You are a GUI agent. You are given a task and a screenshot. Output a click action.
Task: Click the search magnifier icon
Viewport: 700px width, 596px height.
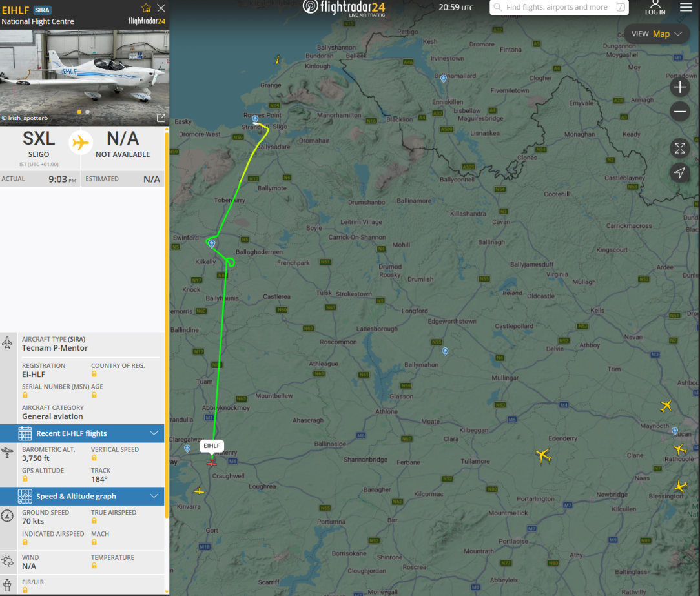point(498,7)
